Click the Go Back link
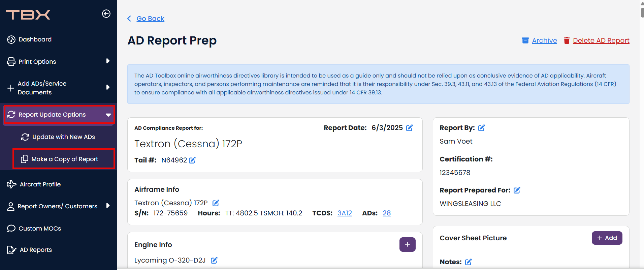Viewport: 644px width, 270px height. pyautogui.click(x=150, y=19)
